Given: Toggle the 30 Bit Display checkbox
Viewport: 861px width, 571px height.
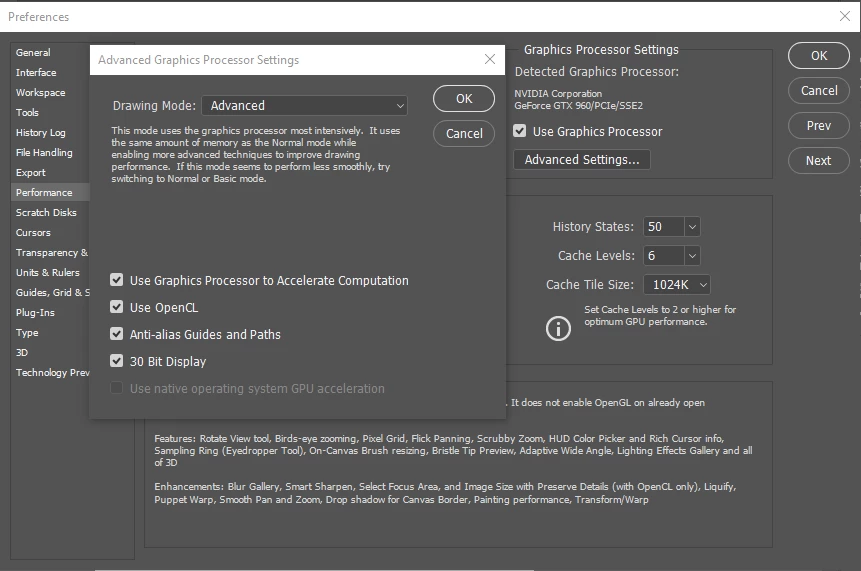Looking at the screenshot, I should click(116, 361).
